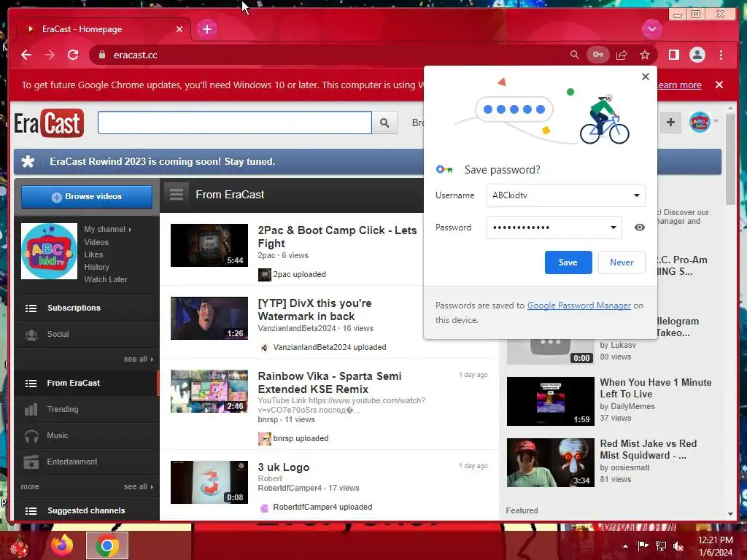Click Save in password prompt
The height and width of the screenshot is (560, 747).
pyautogui.click(x=568, y=262)
